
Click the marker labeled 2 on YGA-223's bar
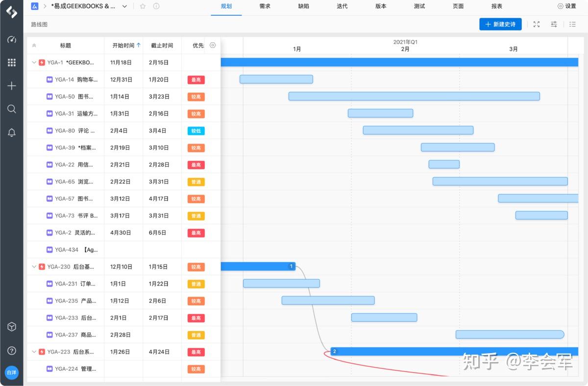(x=334, y=351)
